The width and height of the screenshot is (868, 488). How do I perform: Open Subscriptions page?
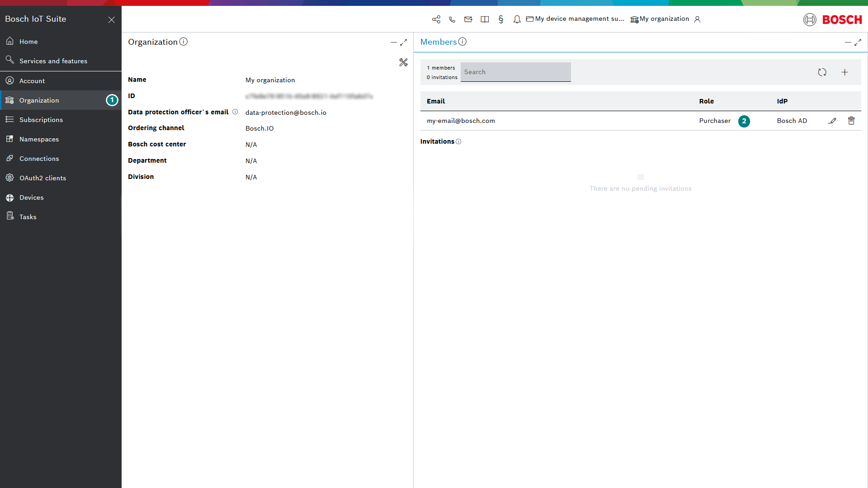(61, 120)
